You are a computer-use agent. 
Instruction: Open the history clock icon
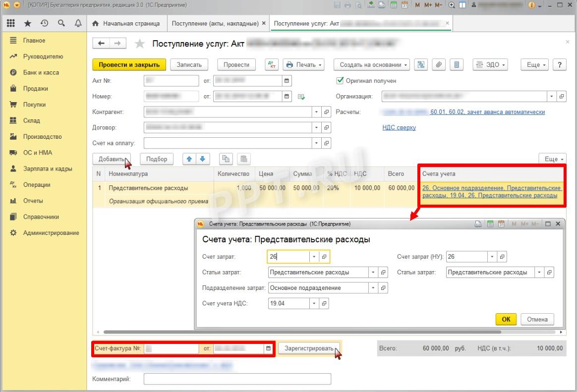pos(44,23)
